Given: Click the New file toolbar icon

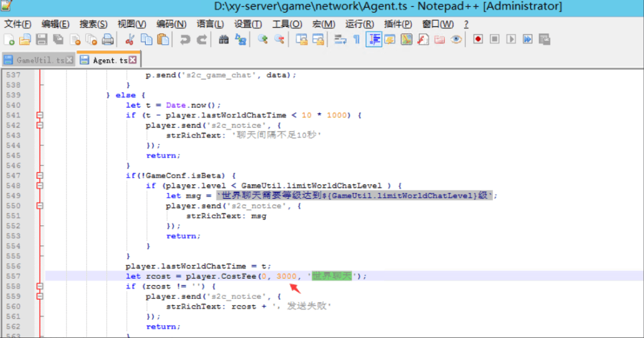Looking at the screenshot, I should [9, 40].
